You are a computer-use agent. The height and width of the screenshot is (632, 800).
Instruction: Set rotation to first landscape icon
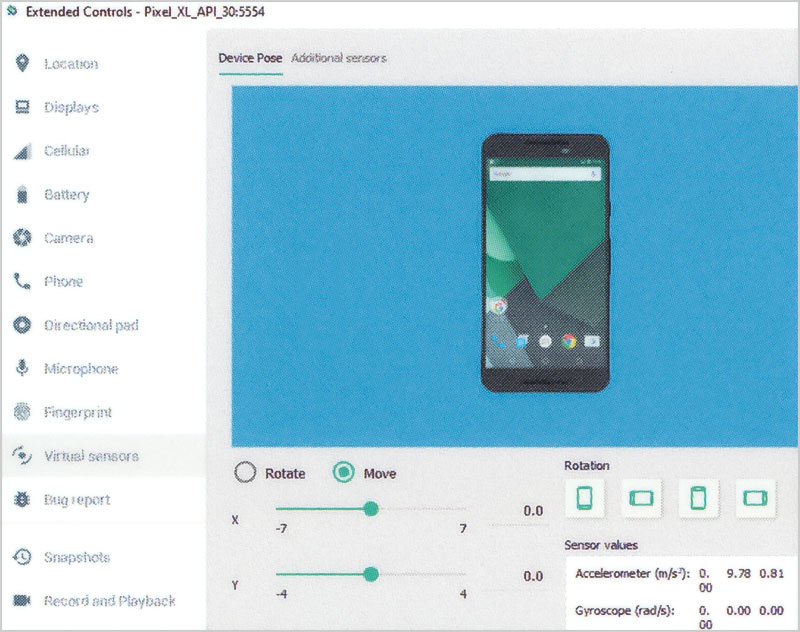tap(641, 498)
